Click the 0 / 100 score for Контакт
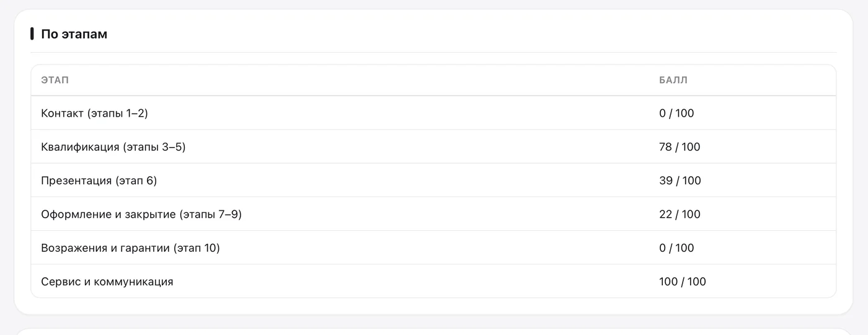Image resolution: width=868 pixels, height=335 pixels. (676, 114)
